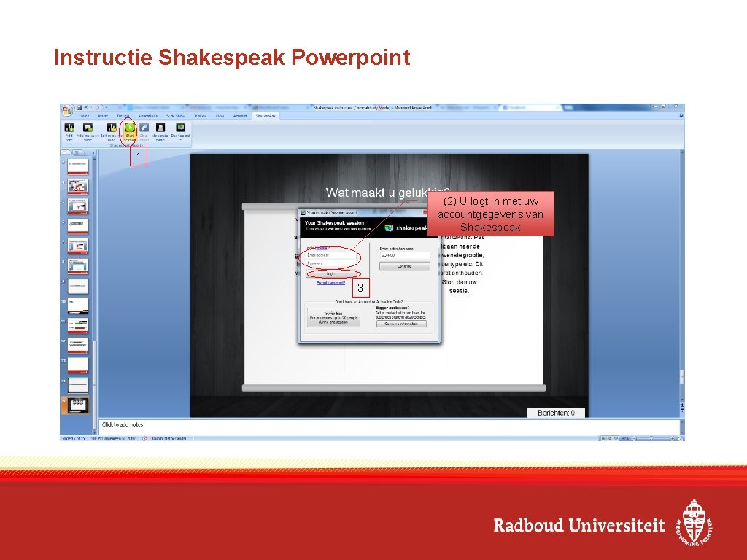The image size is (747, 560).
Task: Click the spell check icon in status bar
Action: [x=144, y=438]
